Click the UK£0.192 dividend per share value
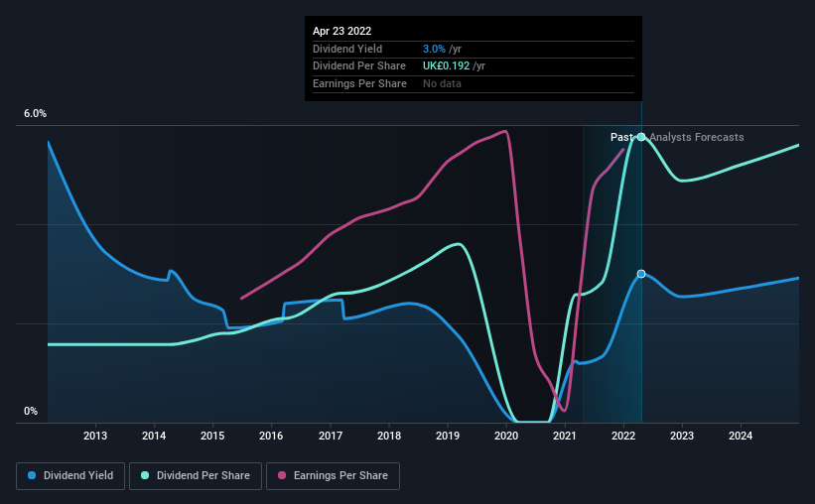Screen dimensions: 815x504 [x=446, y=66]
